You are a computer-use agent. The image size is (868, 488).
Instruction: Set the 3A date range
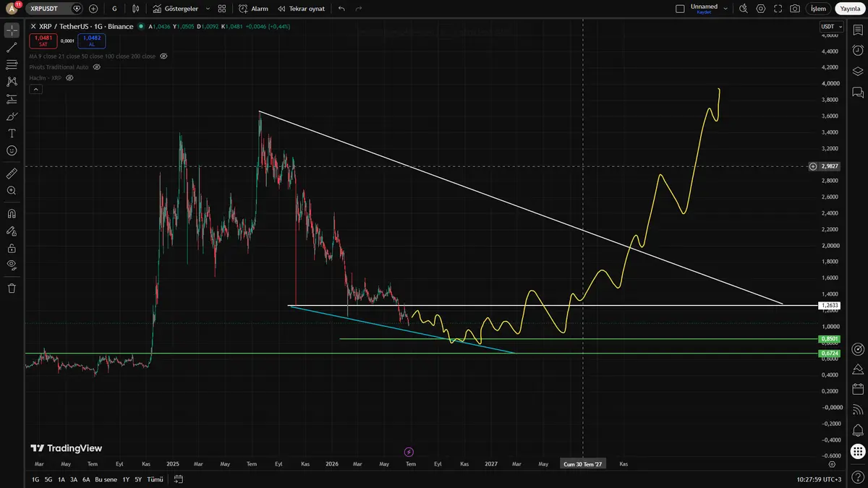tap(74, 479)
